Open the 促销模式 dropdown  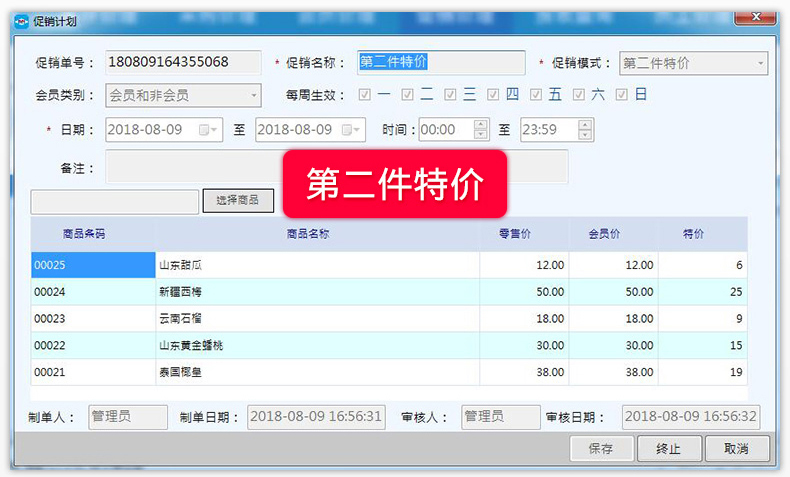(760, 63)
